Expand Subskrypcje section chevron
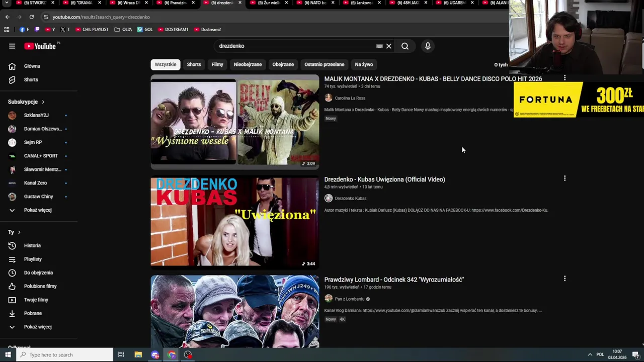The image size is (644, 362). pyautogui.click(x=43, y=102)
